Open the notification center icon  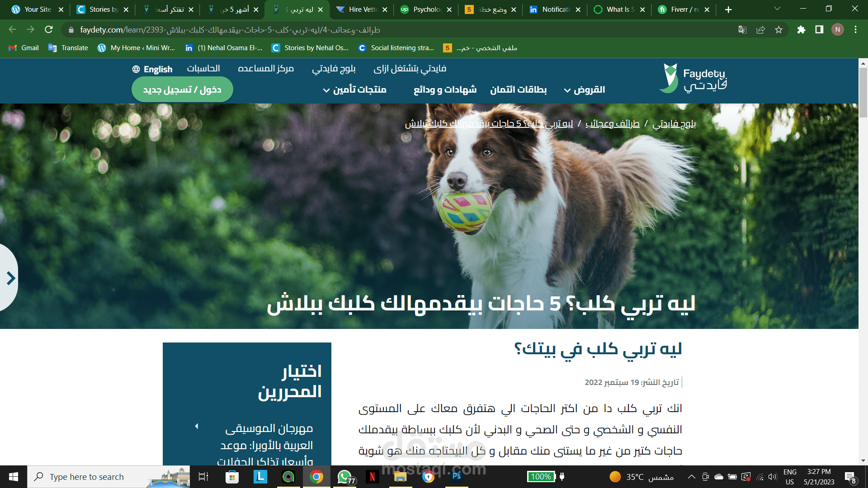pos(850,477)
